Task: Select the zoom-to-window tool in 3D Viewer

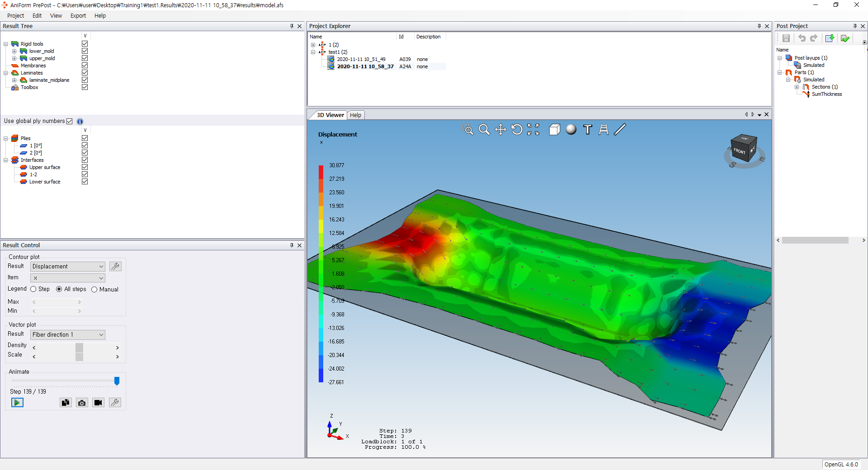Action: pos(467,130)
